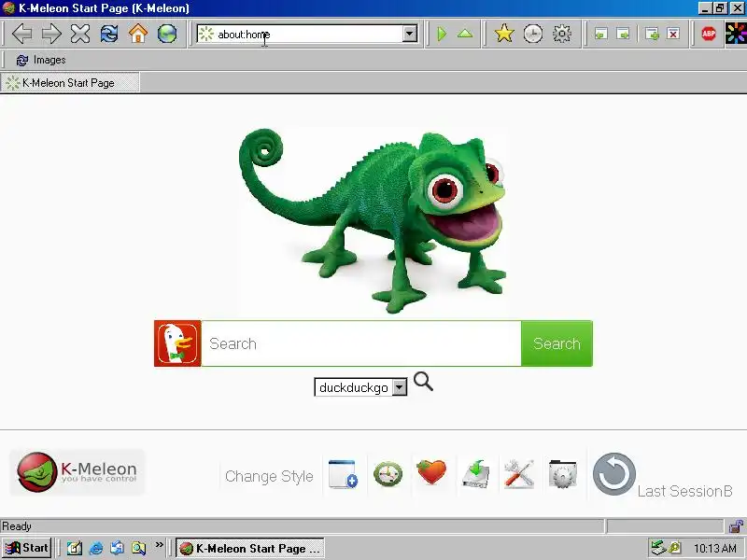Expand quick launch overflow chevron

(159, 544)
